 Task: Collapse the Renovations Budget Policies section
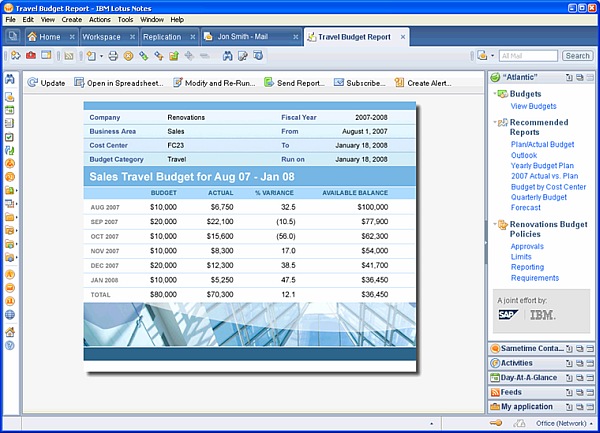tap(495, 224)
